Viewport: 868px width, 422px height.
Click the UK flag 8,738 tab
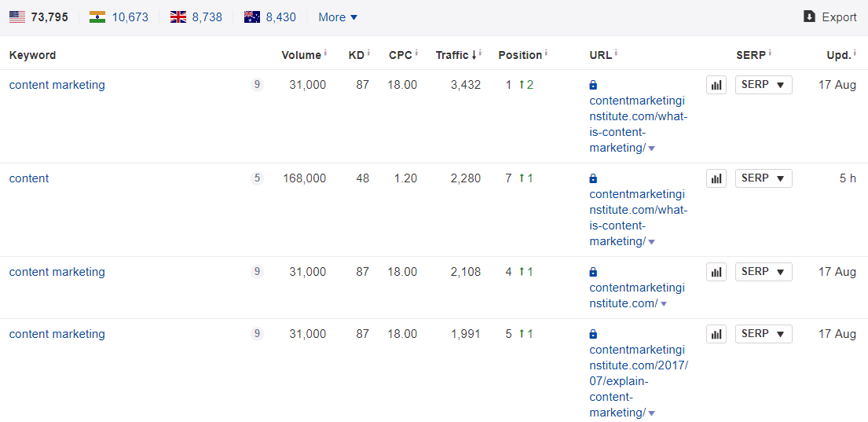pyautogui.click(x=196, y=17)
